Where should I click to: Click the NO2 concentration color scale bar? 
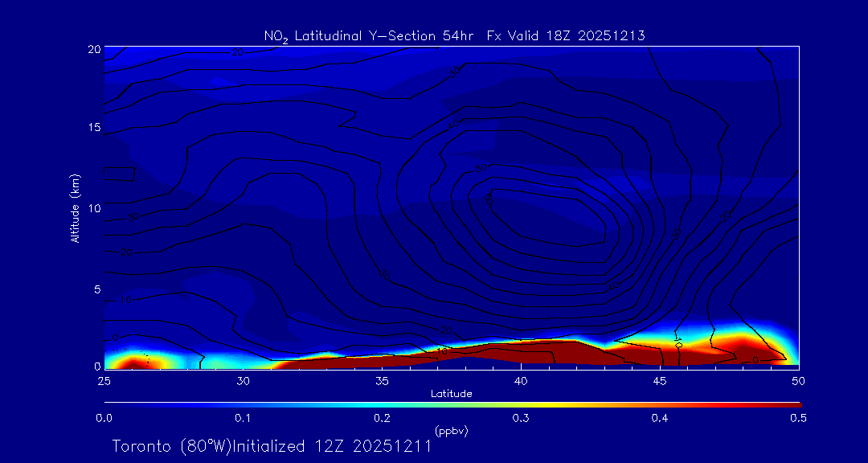(452, 405)
